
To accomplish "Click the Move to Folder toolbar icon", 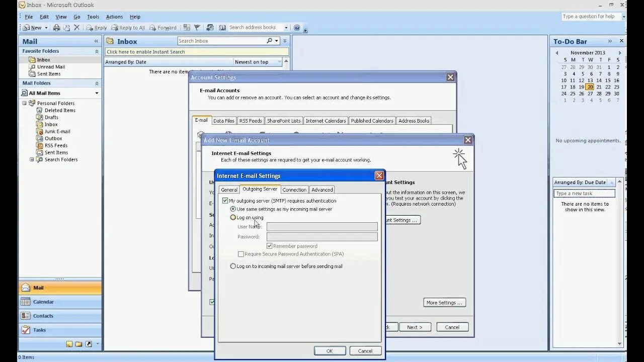I will click(x=66, y=28).
